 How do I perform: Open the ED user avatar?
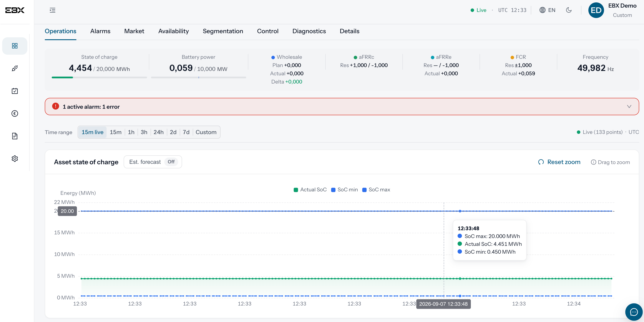click(x=596, y=10)
